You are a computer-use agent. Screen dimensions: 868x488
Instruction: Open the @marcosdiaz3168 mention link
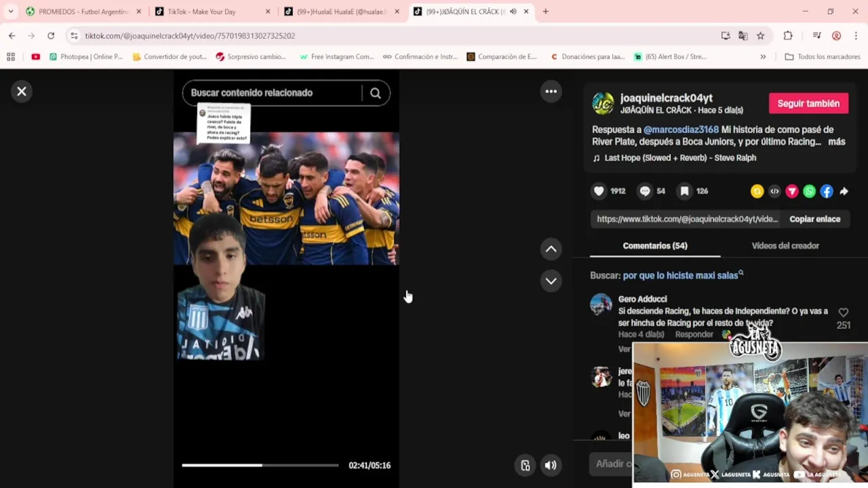pos(681,129)
